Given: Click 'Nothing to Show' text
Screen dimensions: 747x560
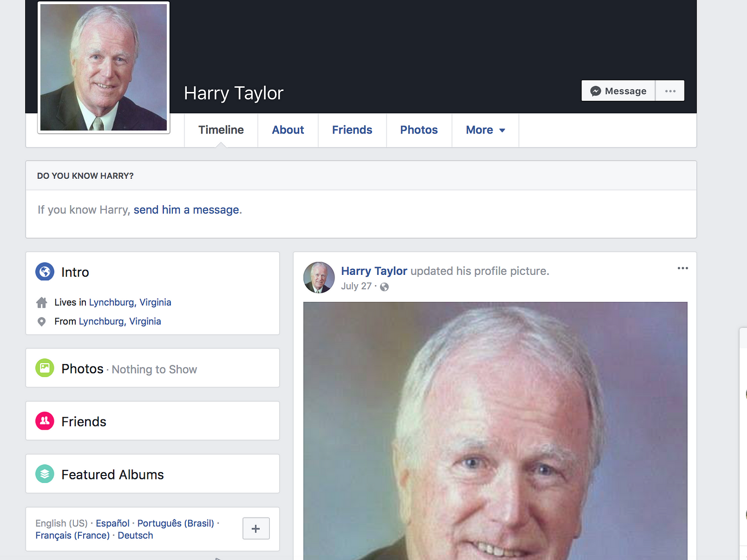Looking at the screenshot, I should tap(154, 370).
